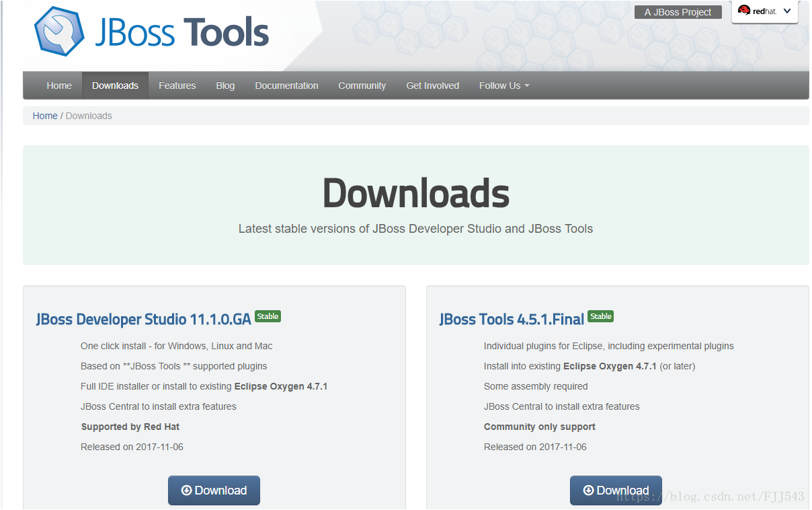
Task: Click 'Community only support' text
Action: [x=540, y=427]
